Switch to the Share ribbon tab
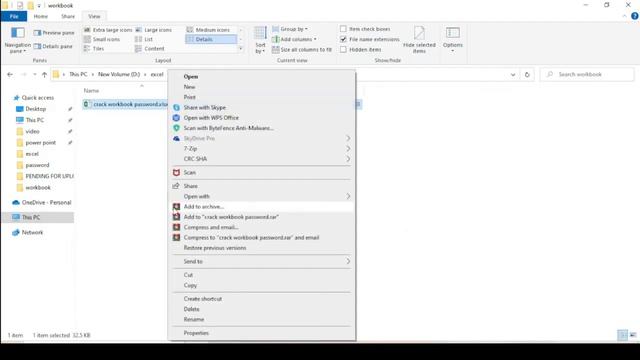The image size is (640, 360). point(68,16)
